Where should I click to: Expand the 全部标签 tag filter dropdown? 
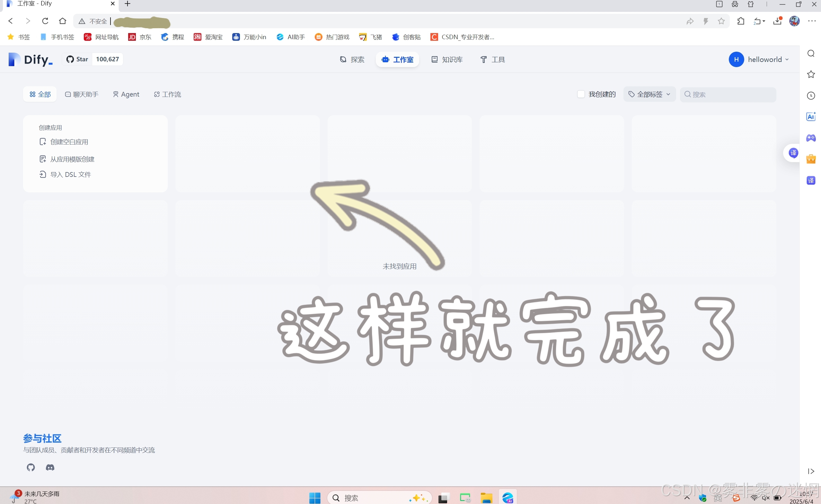(x=649, y=94)
